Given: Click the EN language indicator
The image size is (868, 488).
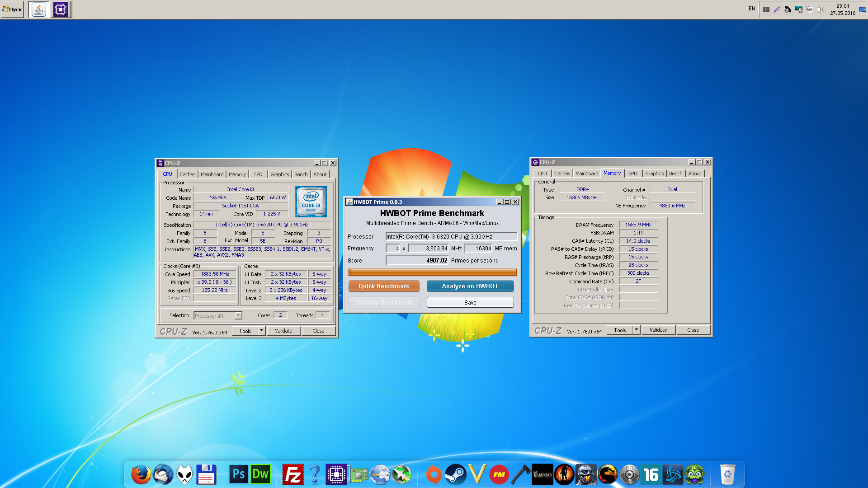Looking at the screenshot, I should [752, 9].
